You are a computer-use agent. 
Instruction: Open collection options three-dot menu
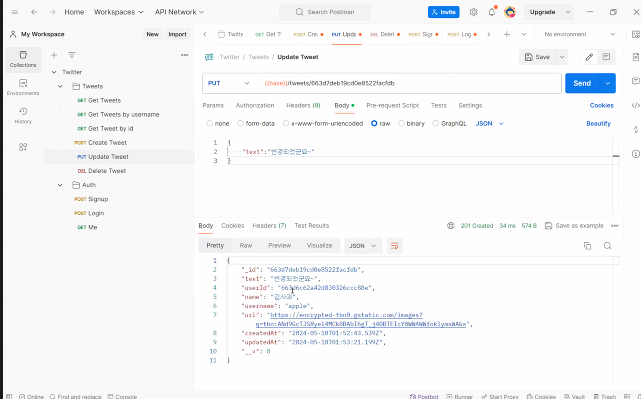185,55
